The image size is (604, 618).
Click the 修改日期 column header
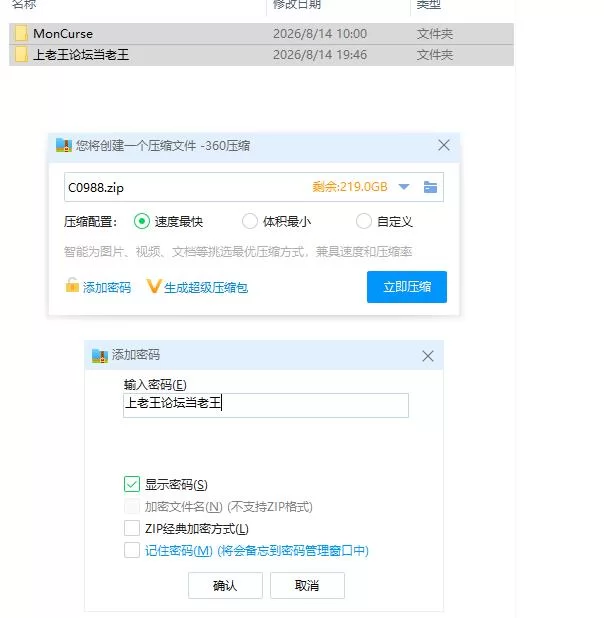point(297,4)
